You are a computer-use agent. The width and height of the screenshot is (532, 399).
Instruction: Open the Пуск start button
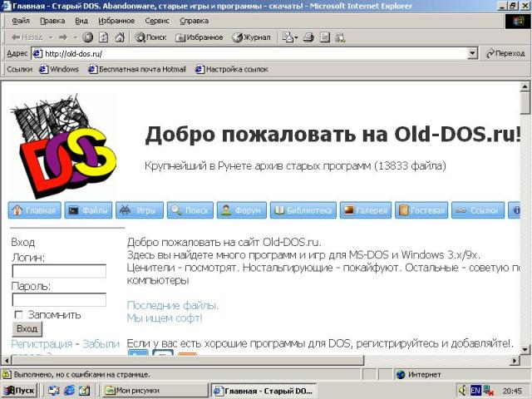(19, 391)
